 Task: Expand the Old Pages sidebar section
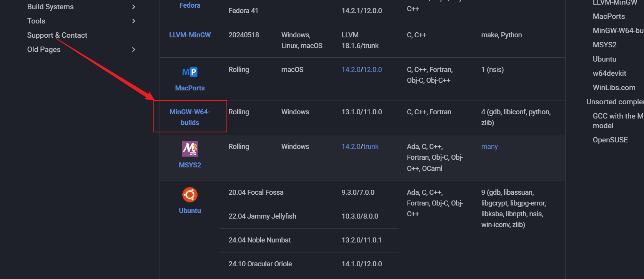coord(133,50)
